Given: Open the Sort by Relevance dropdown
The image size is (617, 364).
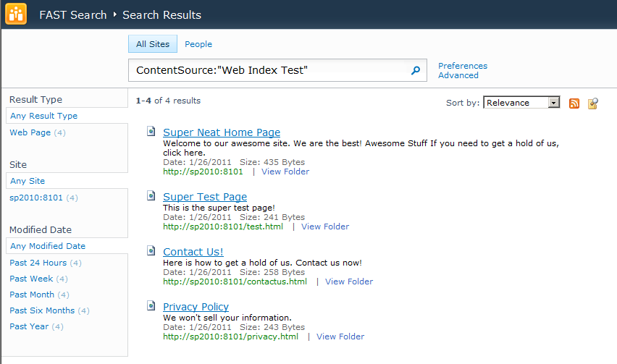Looking at the screenshot, I should coord(521,103).
